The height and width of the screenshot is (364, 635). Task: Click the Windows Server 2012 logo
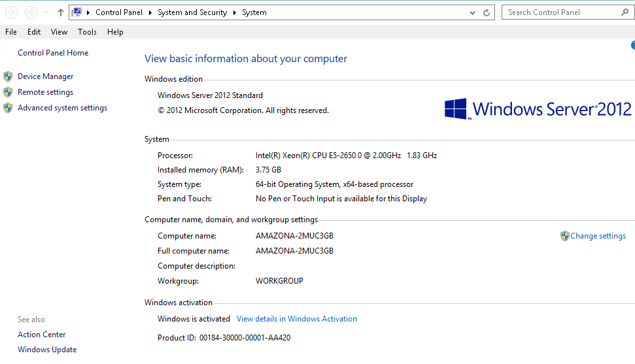tap(538, 109)
